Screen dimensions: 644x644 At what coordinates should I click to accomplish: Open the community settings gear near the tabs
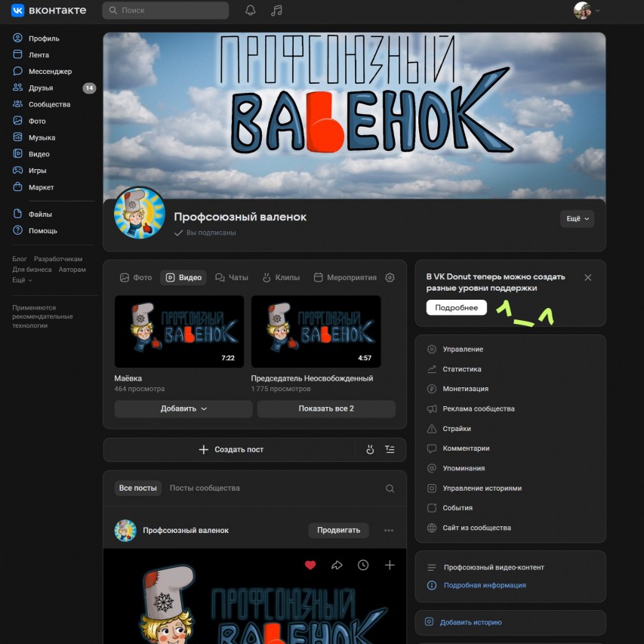tap(390, 278)
